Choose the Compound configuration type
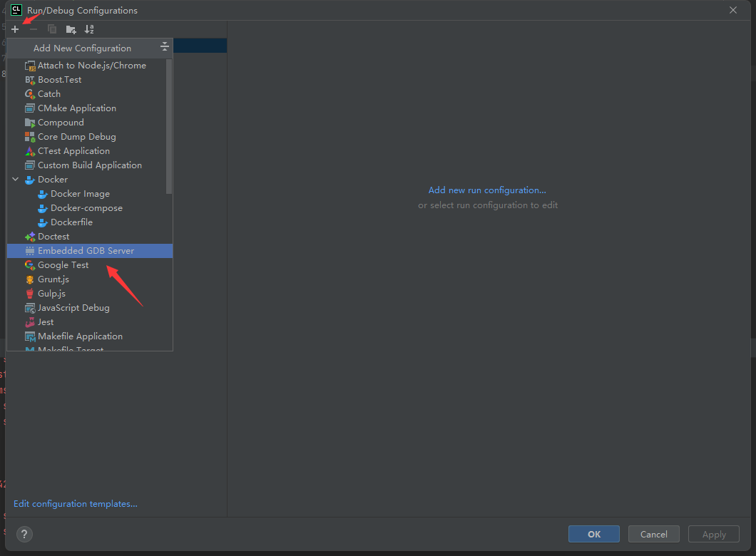This screenshot has height=556, width=756. [x=90, y=123]
